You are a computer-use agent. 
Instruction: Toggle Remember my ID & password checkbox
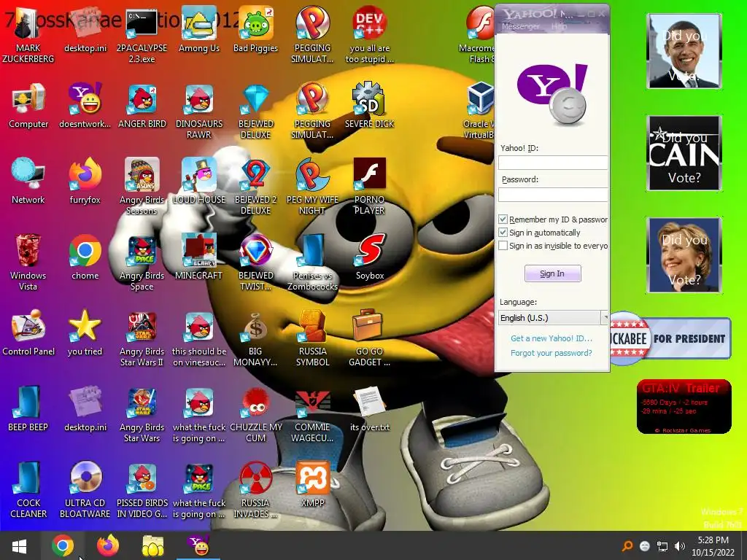point(503,219)
